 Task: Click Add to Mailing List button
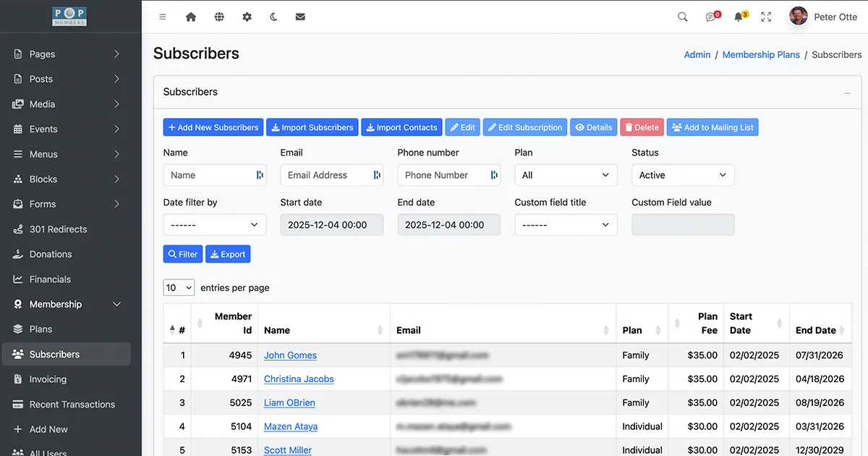click(x=712, y=127)
